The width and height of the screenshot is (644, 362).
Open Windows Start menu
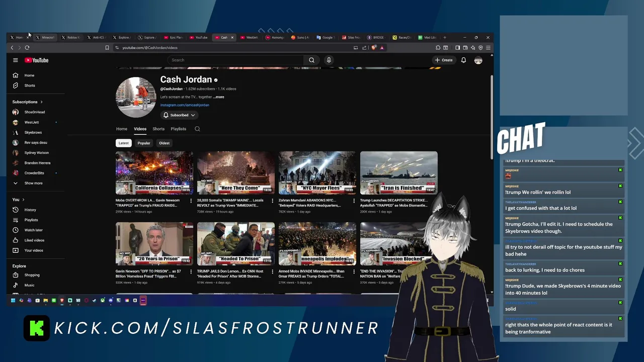pos(13,301)
